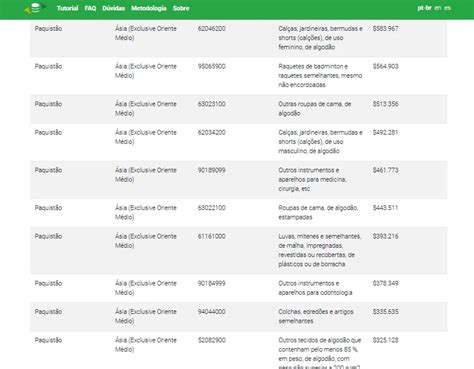This screenshot has height=369, width=474.
Task: Select product code 95065900
Action: click(212, 66)
